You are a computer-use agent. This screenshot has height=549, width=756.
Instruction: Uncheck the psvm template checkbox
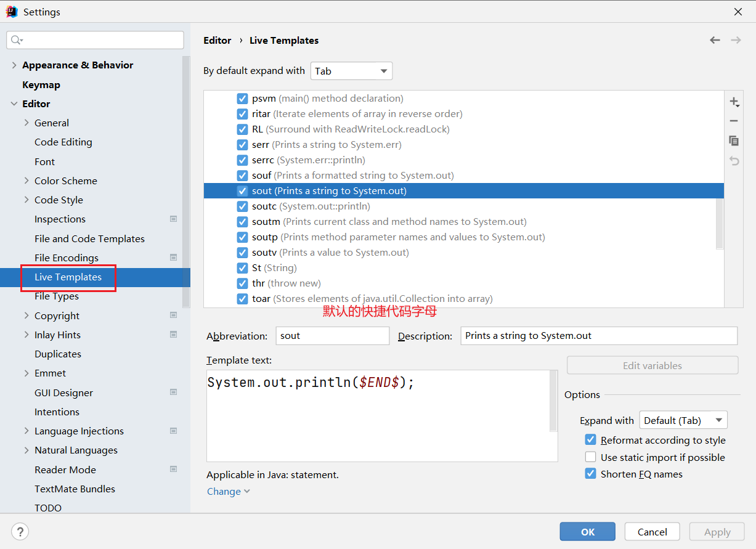tap(242, 99)
